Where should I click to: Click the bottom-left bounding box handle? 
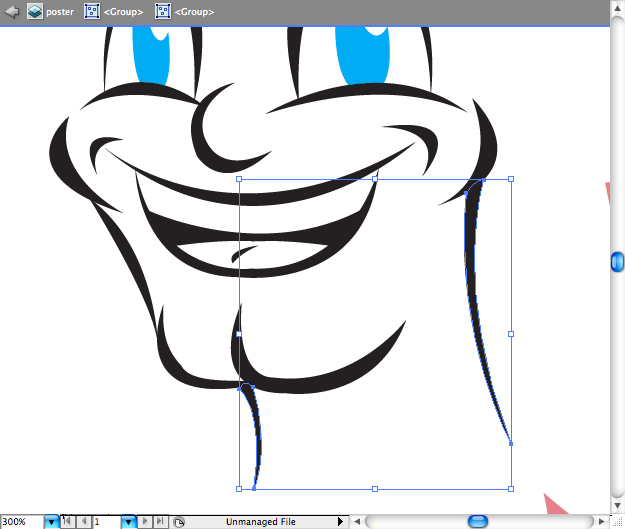click(x=239, y=489)
